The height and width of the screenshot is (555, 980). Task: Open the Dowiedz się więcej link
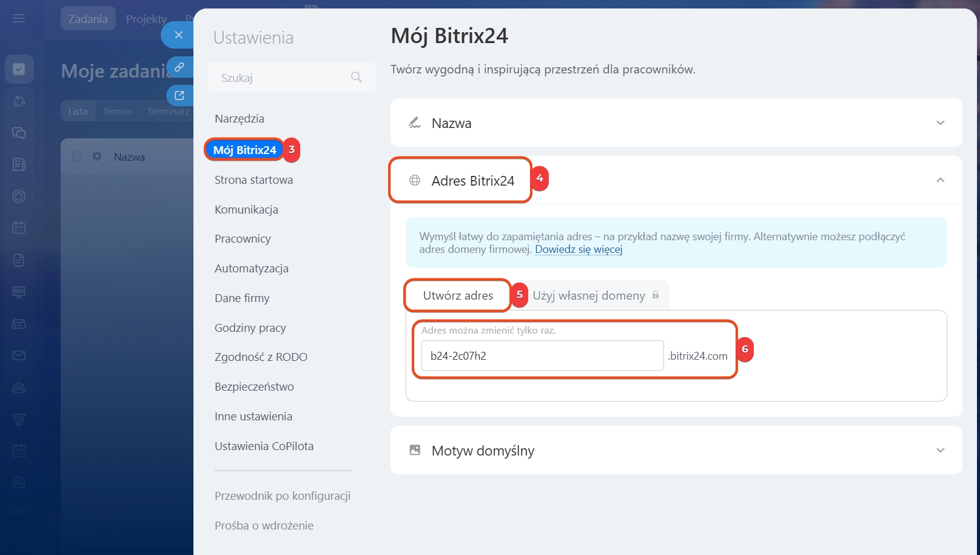coord(579,249)
